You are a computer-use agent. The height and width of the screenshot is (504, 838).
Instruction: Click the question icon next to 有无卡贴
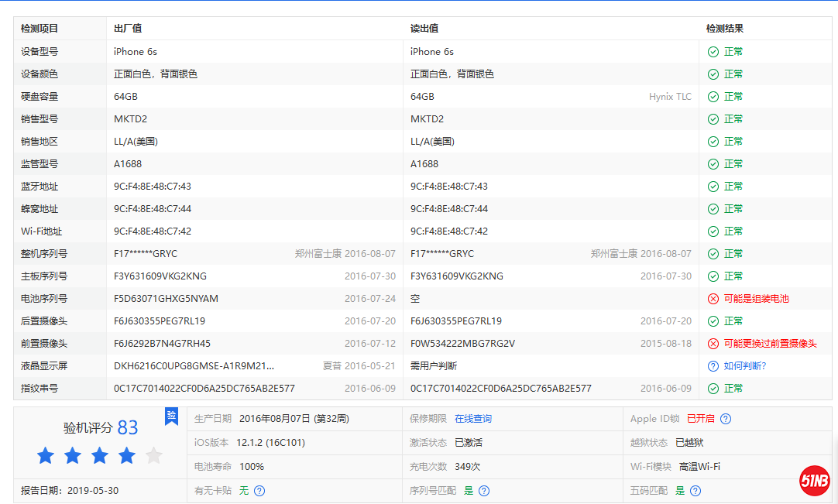[x=259, y=491]
